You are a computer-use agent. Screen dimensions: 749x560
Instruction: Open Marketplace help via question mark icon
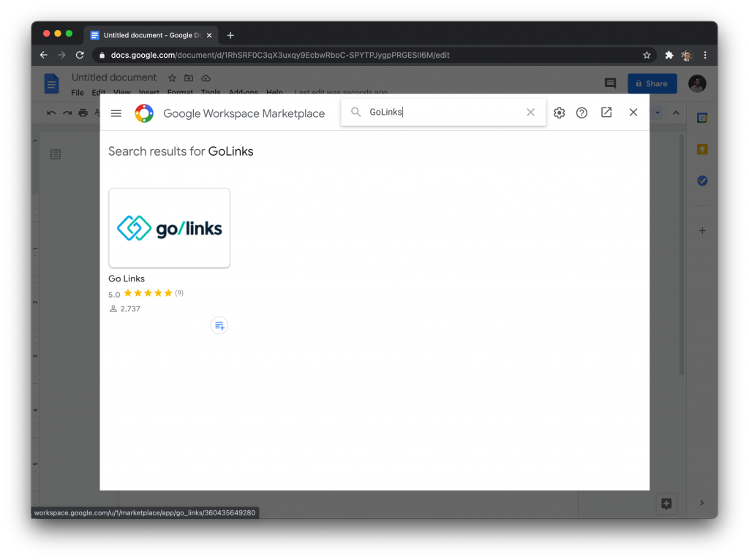[581, 113]
